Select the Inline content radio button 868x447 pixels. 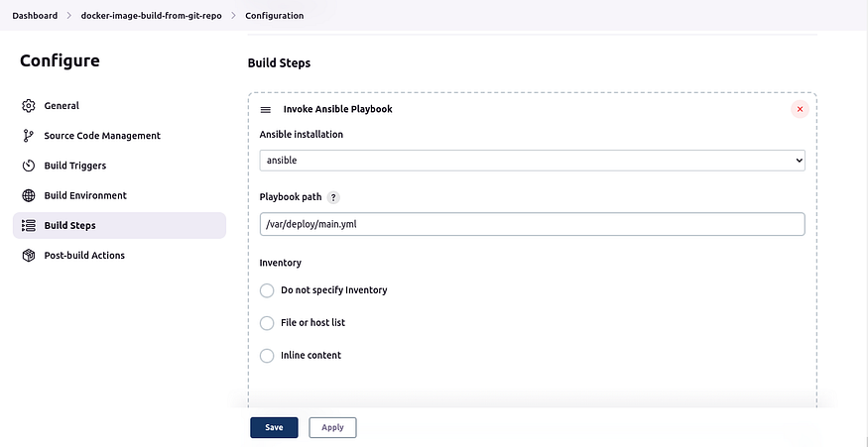click(267, 356)
